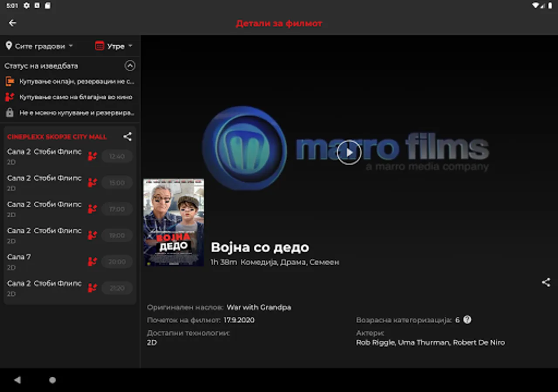Select the 19:00 showtime button
Image resolution: width=558 pixels, height=392 pixels.
coord(117,236)
